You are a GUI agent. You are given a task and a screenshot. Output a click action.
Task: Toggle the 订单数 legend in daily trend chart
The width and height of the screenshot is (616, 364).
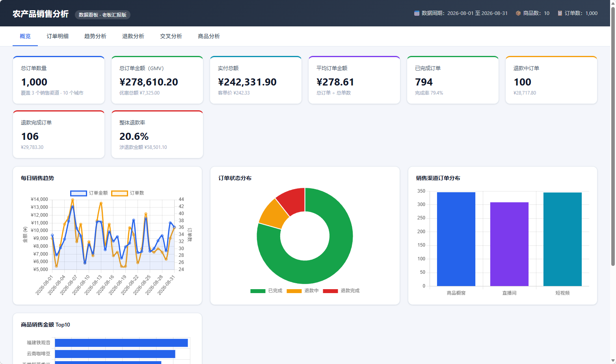pyautogui.click(x=128, y=193)
